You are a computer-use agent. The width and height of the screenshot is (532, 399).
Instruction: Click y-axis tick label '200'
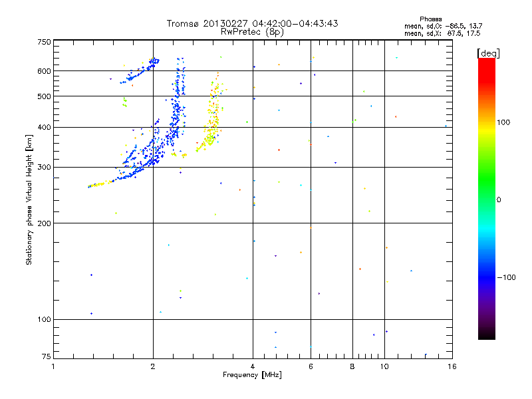pyautogui.click(x=44, y=223)
